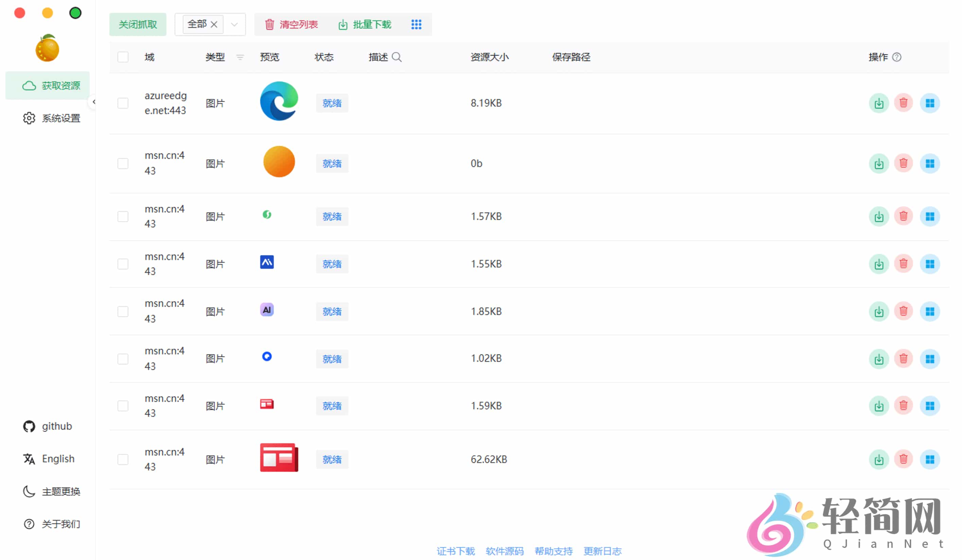The image size is (962, 560).
Task: Check the checkbox for the azureedge.net row
Action: click(123, 102)
